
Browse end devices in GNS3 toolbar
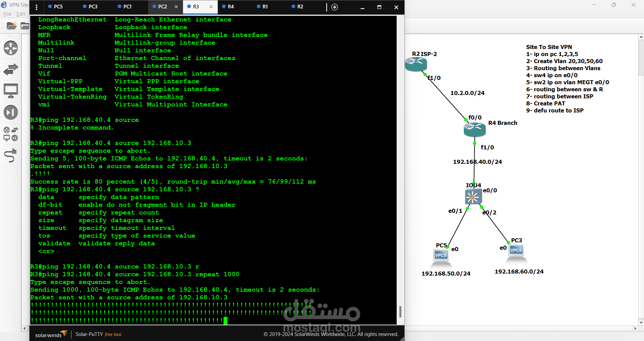(x=11, y=91)
